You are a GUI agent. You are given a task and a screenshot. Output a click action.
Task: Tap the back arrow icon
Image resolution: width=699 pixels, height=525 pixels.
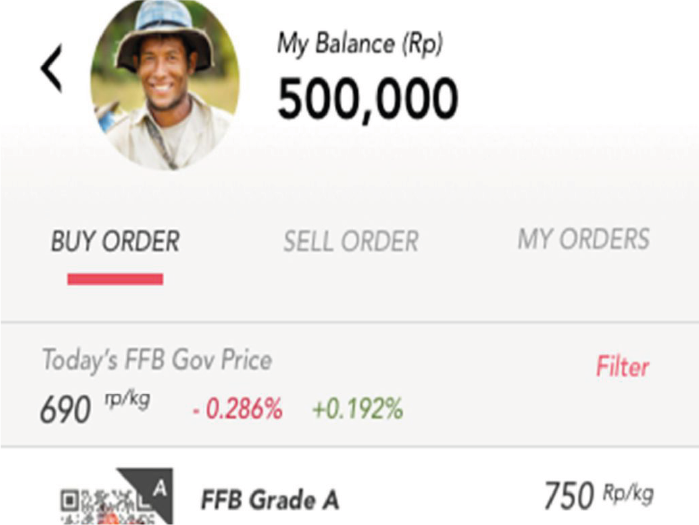(52, 68)
